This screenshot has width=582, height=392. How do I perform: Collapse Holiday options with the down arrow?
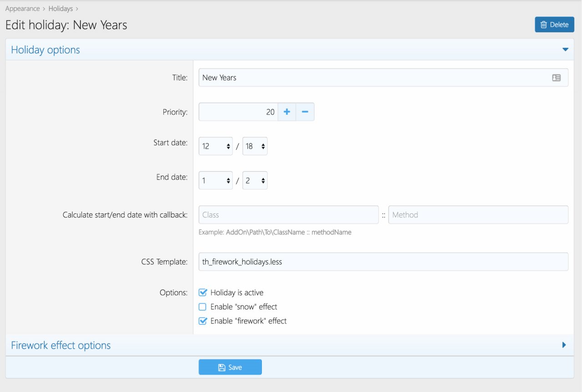click(x=565, y=50)
